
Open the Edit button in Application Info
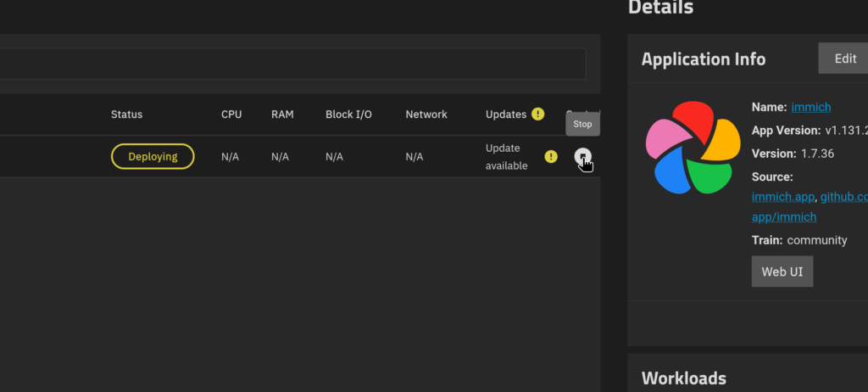pos(843,59)
